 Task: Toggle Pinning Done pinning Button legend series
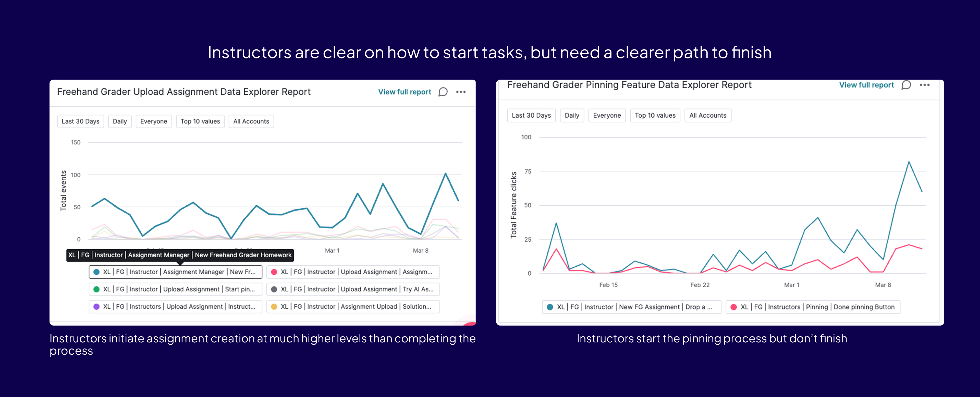pyautogui.click(x=813, y=307)
